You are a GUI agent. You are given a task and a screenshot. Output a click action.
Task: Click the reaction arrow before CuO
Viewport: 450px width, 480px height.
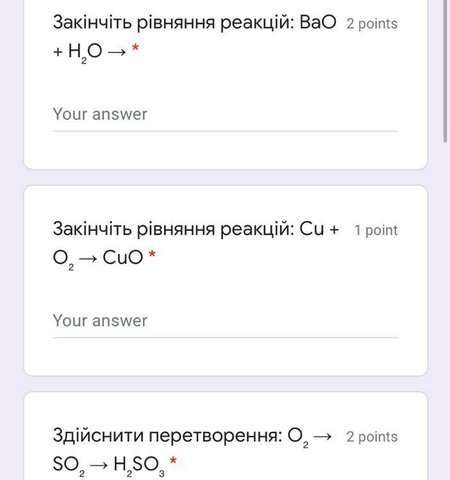click(x=88, y=258)
